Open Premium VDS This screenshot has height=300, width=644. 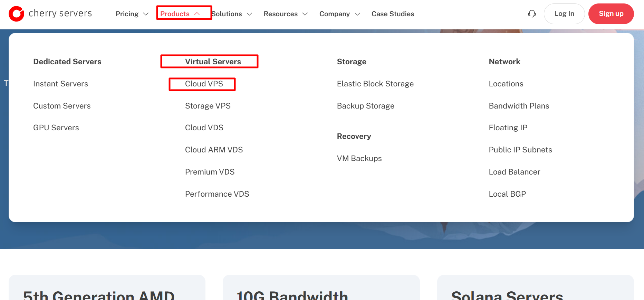coord(210,172)
